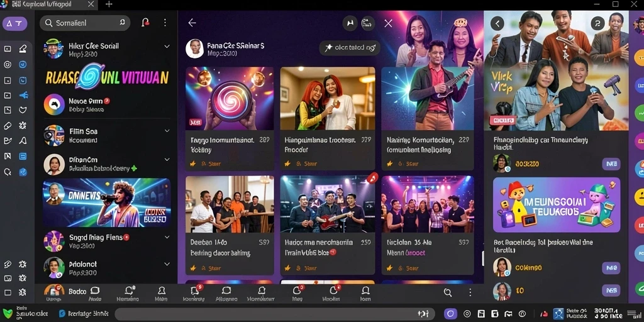Viewport: 644px width, 322px height.
Task: Open the 'Iorn' tab in bottom bar
Action: pos(365,294)
